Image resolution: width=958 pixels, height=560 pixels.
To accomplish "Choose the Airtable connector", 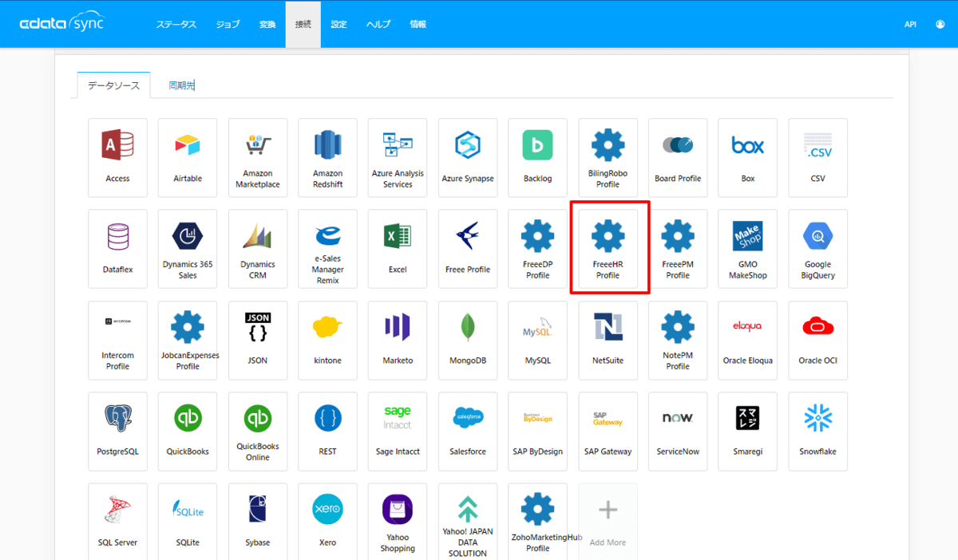I will click(188, 158).
